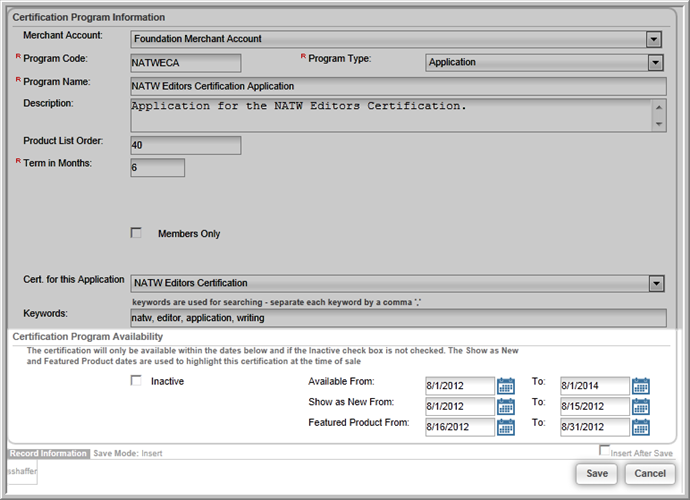Click the Featured Product From field 8/16/2012
Image resolution: width=690 pixels, height=500 pixels.
click(460, 427)
